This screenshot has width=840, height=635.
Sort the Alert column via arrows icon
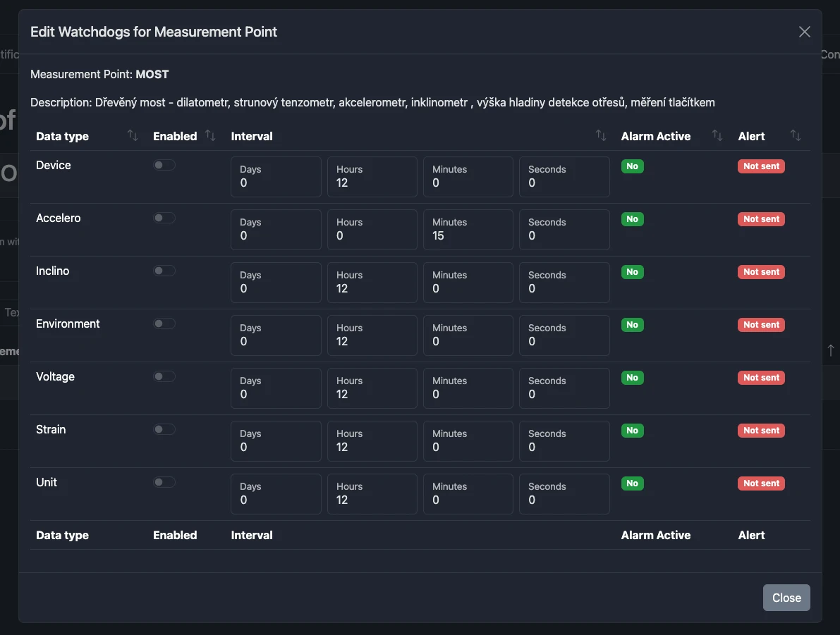click(796, 135)
